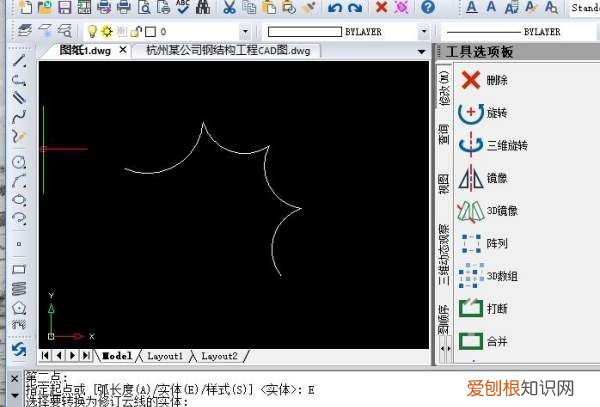Click 镜像 mirror tool in palette
Viewport: 600px width, 407px height.
[x=483, y=178]
